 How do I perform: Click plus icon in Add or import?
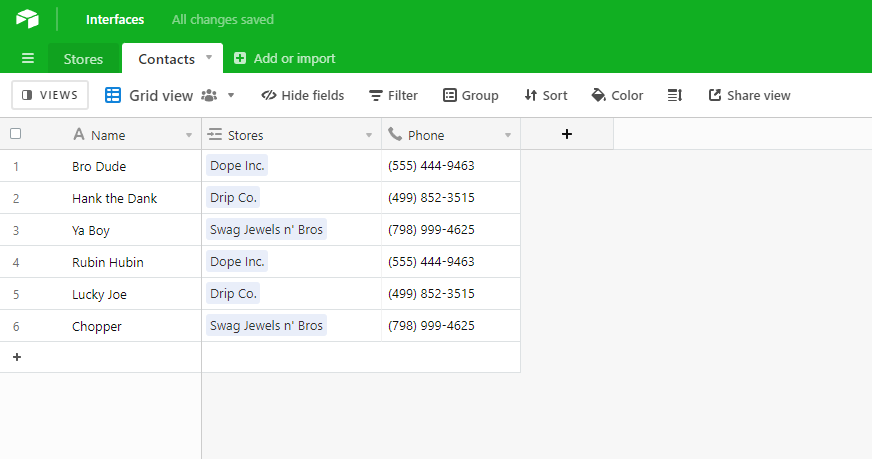point(240,58)
